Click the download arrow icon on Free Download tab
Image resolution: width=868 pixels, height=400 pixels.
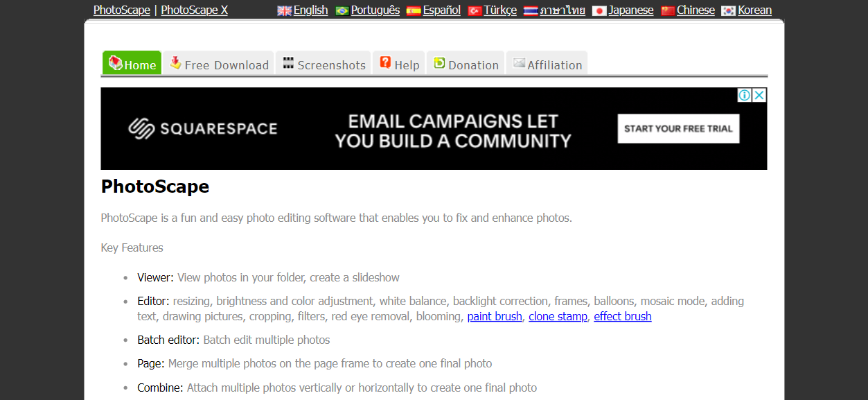click(x=175, y=63)
